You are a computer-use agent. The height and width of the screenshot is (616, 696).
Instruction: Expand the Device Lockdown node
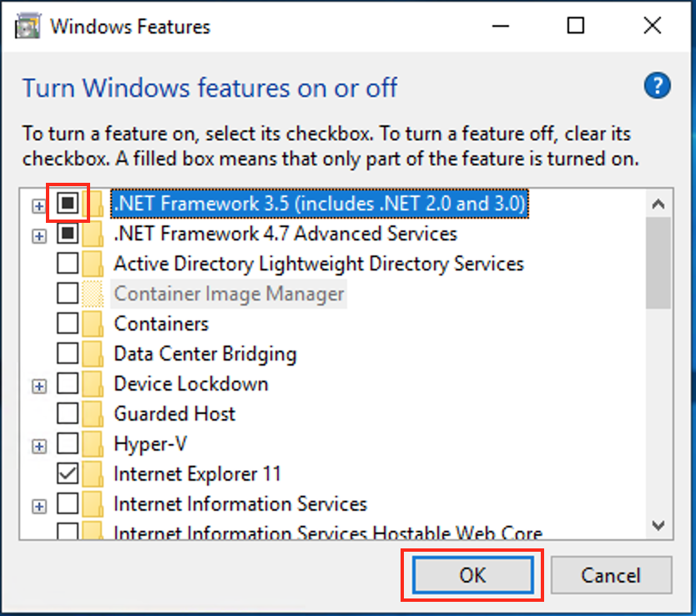[38, 386]
